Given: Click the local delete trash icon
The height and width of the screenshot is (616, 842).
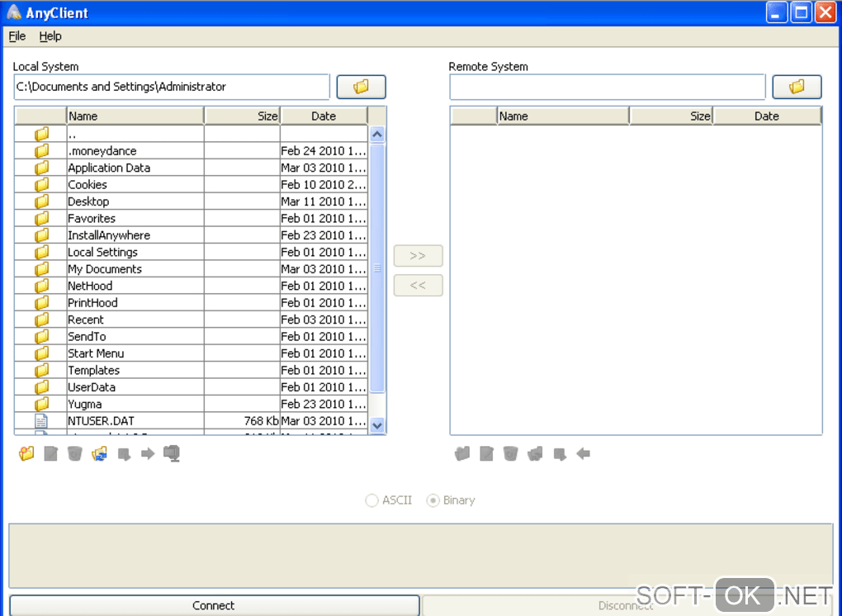Looking at the screenshot, I should click(x=74, y=454).
